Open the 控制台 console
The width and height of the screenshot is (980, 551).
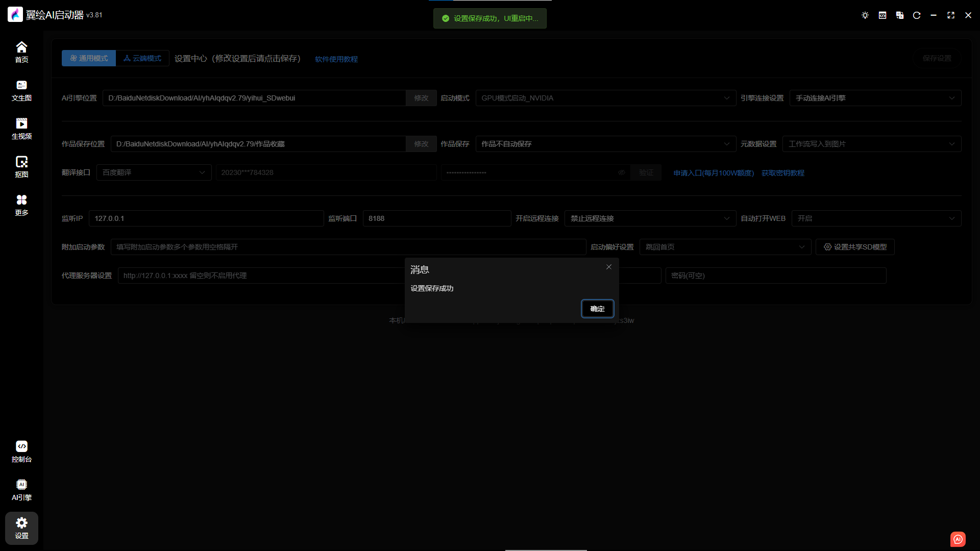pos(21,452)
